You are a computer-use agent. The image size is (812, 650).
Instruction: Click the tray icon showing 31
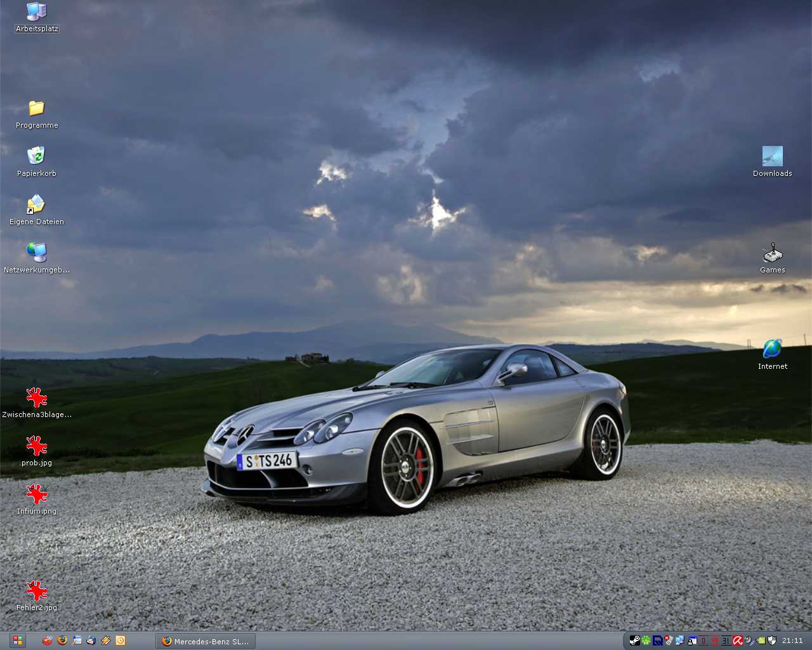726,640
